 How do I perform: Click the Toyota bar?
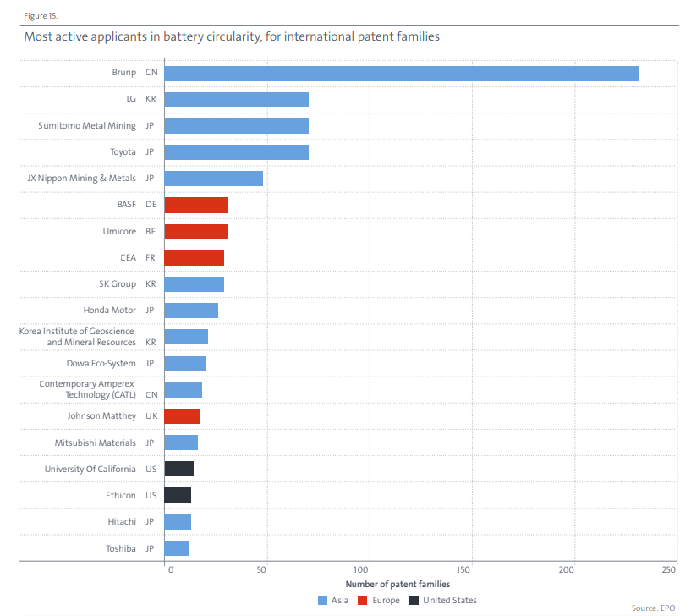[x=237, y=152]
